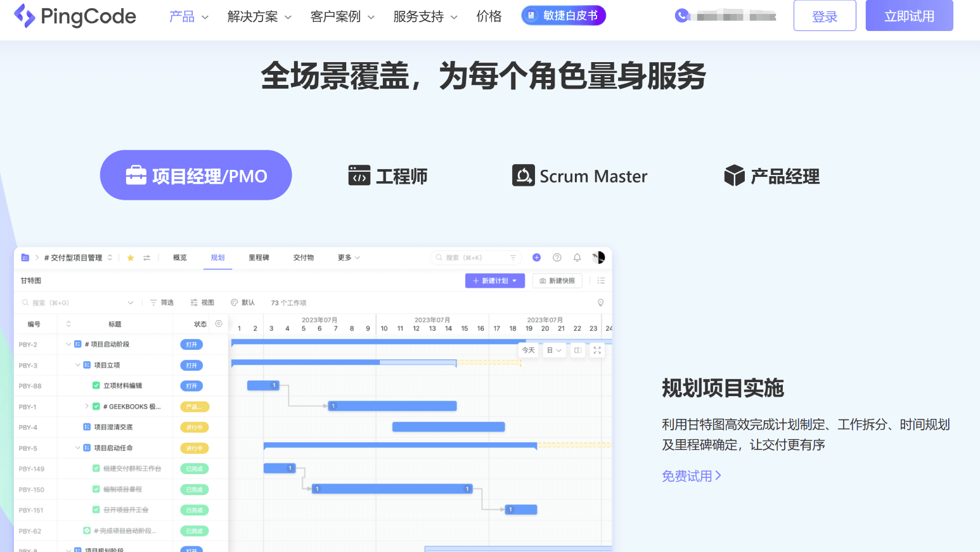The width and height of the screenshot is (980, 552).
Task: Toggle checkbox for 组建交付群和工作台 task
Action: coord(96,468)
